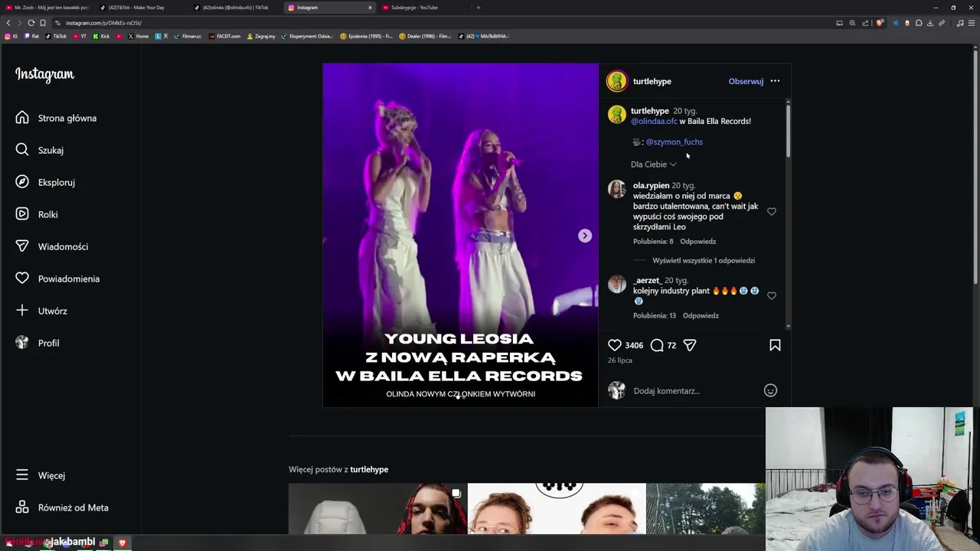980x551 pixels.
Task: Open the emoji picker in comment box
Action: pos(770,390)
